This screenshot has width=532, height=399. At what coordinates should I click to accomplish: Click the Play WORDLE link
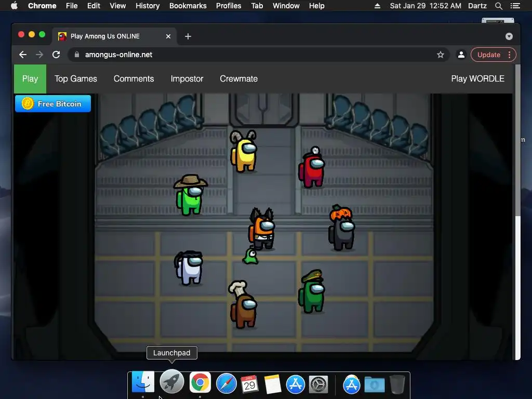pos(477,79)
